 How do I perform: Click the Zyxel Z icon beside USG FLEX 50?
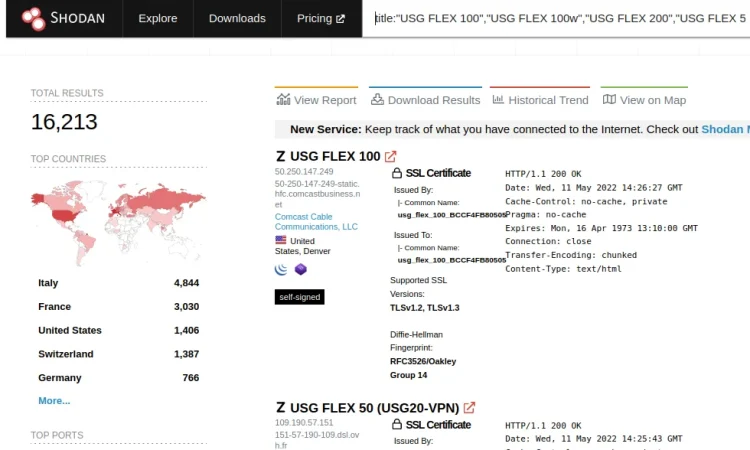tap(280, 408)
